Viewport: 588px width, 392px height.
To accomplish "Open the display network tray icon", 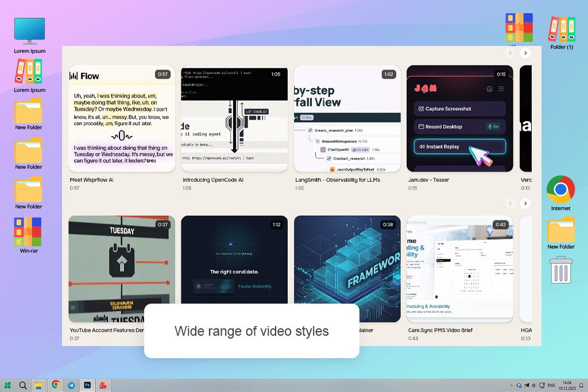I will click(x=542, y=385).
